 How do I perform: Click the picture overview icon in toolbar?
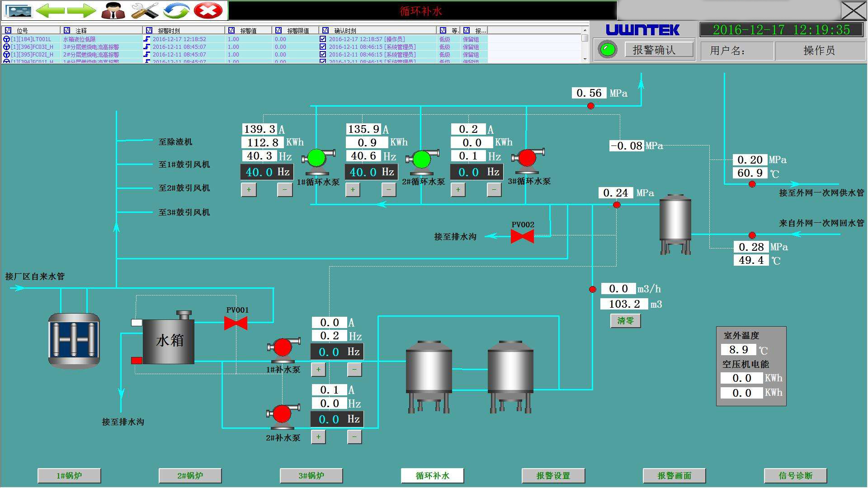click(18, 10)
